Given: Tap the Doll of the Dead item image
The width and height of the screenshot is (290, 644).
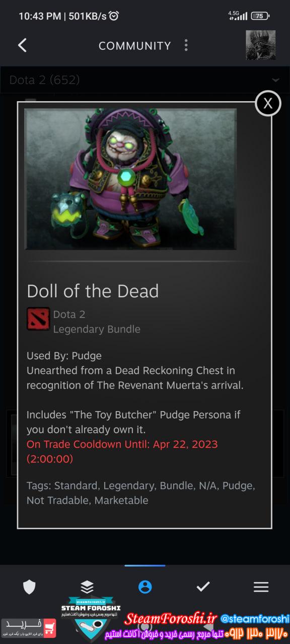Looking at the screenshot, I should tap(130, 179).
